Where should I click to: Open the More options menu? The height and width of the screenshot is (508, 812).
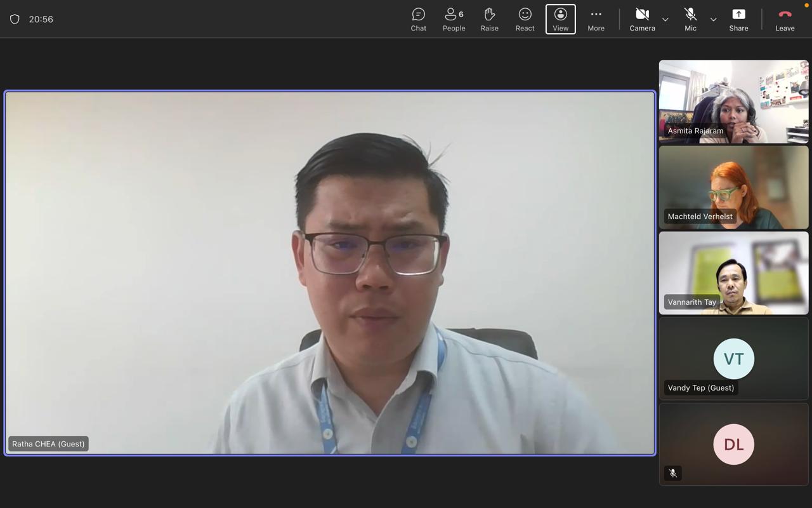(x=596, y=19)
